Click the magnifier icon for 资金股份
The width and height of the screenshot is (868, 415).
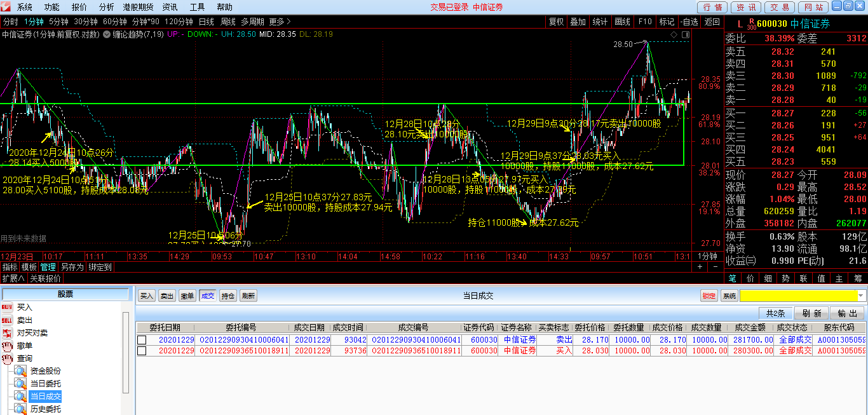22,371
